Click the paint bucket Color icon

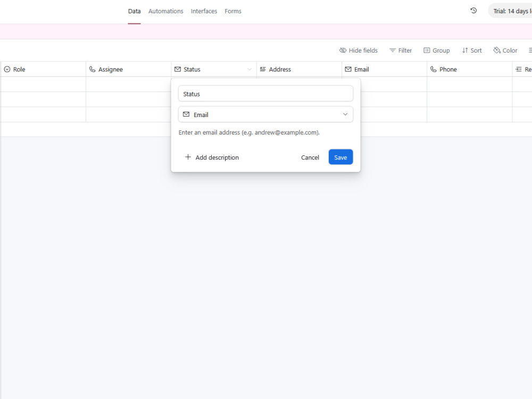click(x=497, y=50)
